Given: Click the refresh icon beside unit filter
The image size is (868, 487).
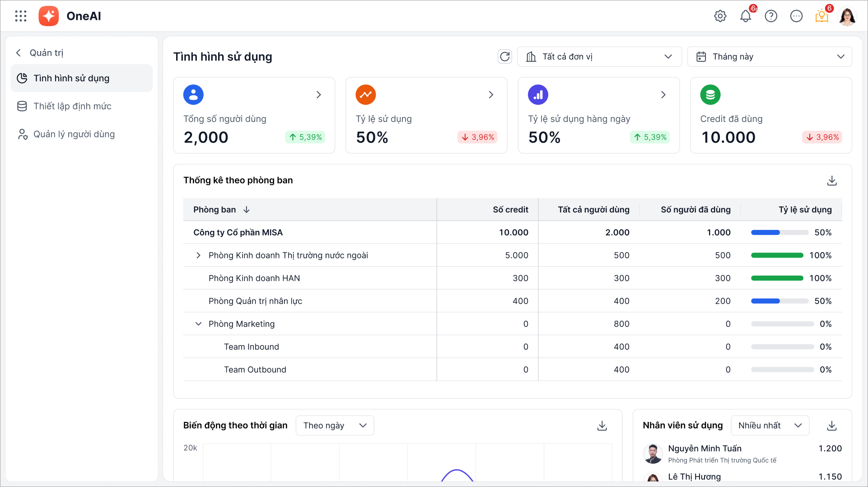Looking at the screenshot, I should click(x=504, y=56).
